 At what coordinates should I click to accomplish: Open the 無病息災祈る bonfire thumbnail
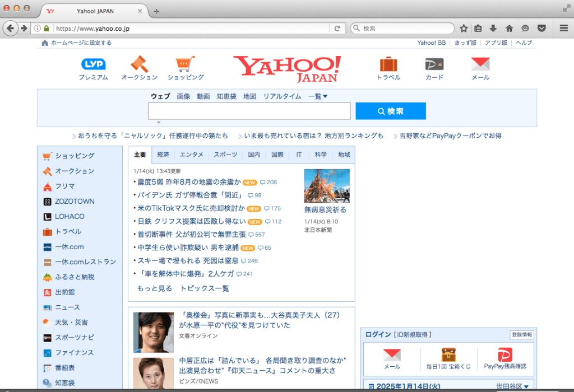pos(327,186)
